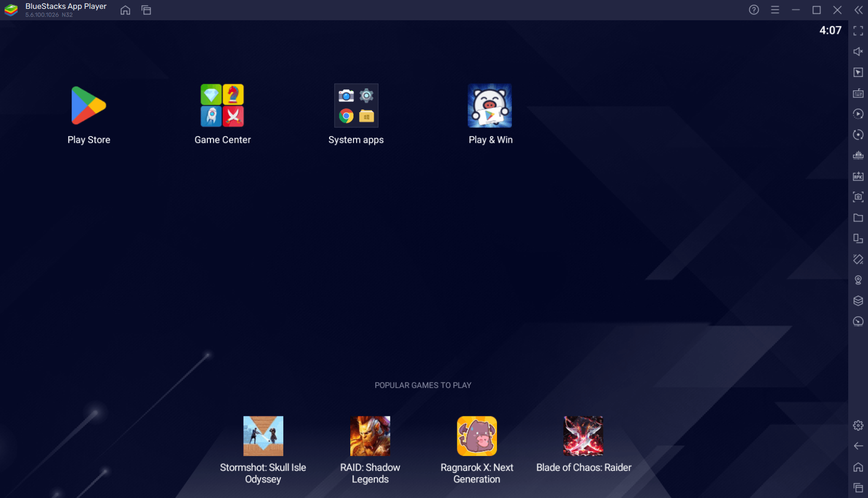
Task: Open RAID: Shadow Legends game
Action: [x=370, y=436]
